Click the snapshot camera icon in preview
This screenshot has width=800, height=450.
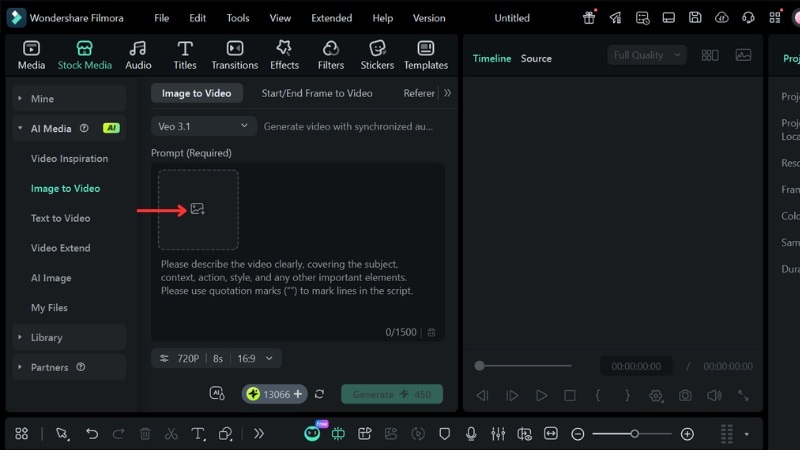(x=685, y=395)
